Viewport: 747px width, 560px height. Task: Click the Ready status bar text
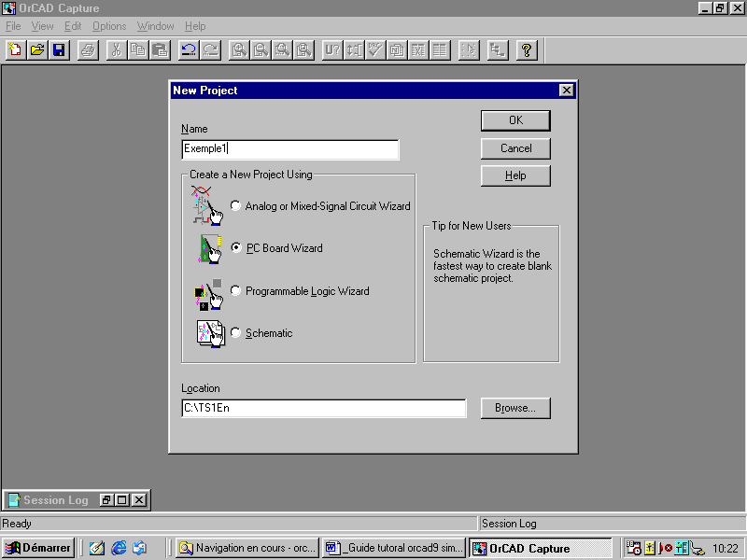tap(17, 524)
